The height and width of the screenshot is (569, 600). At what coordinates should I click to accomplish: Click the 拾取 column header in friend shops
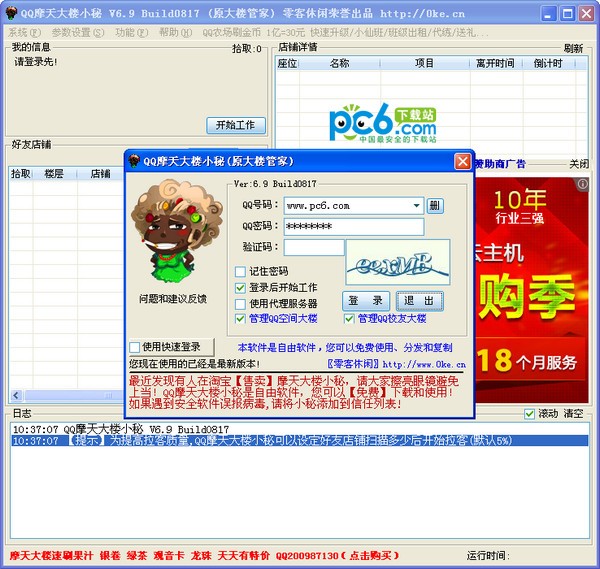21,174
